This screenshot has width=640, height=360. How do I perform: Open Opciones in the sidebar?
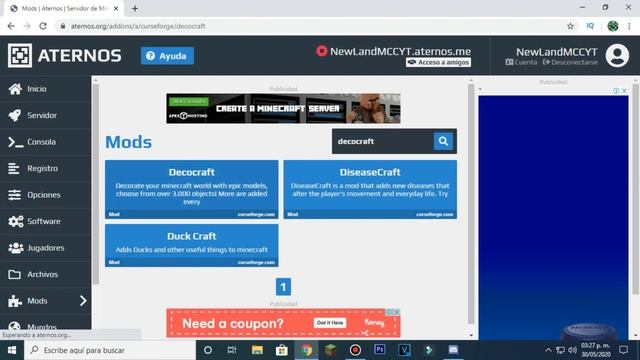[x=46, y=195]
